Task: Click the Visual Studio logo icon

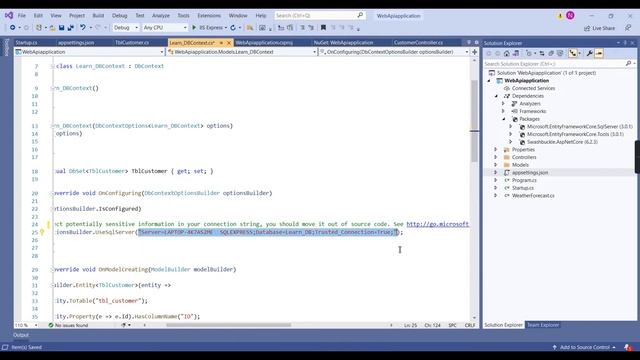Action: click(9, 16)
